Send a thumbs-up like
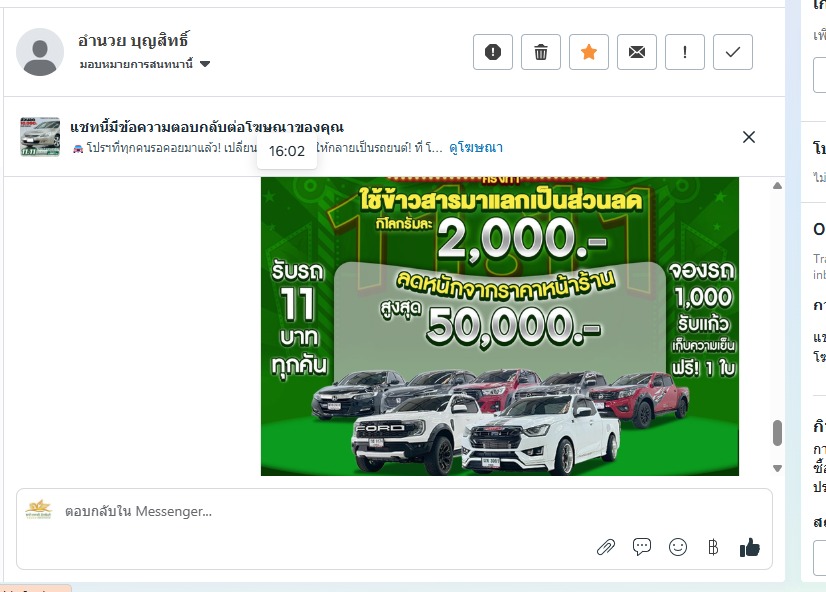This screenshot has height=592, width=826. point(749,548)
